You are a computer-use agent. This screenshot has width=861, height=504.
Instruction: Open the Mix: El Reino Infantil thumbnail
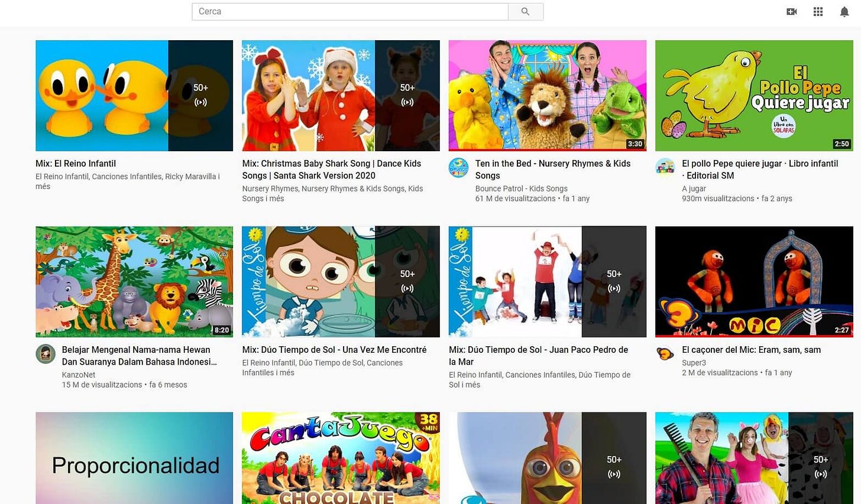[134, 96]
